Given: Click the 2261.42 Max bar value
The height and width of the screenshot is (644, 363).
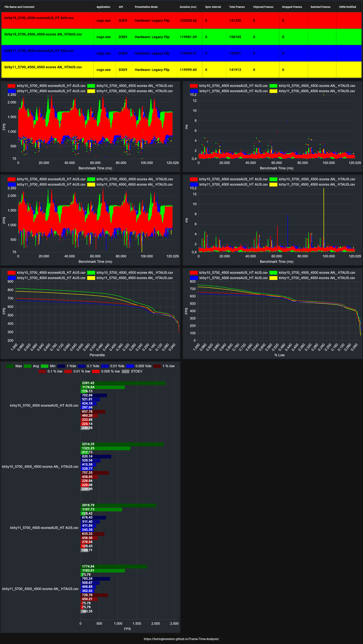Looking at the screenshot, I should [x=88, y=383].
